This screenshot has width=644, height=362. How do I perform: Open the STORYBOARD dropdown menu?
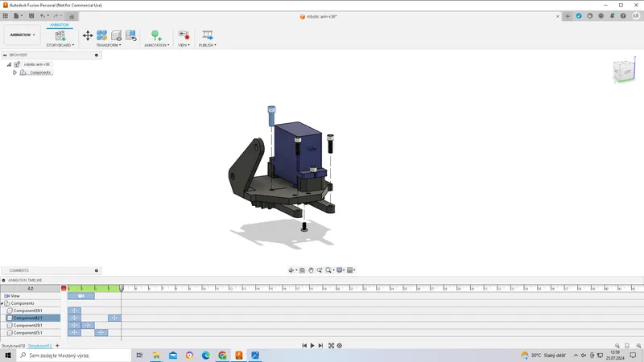coord(60,45)
